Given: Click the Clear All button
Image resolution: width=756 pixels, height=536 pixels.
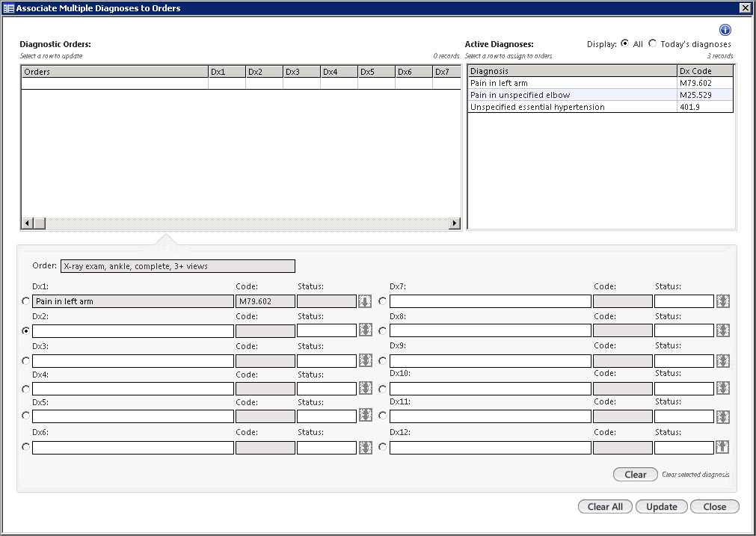Looking at the screenshot, I should (605, 507).
